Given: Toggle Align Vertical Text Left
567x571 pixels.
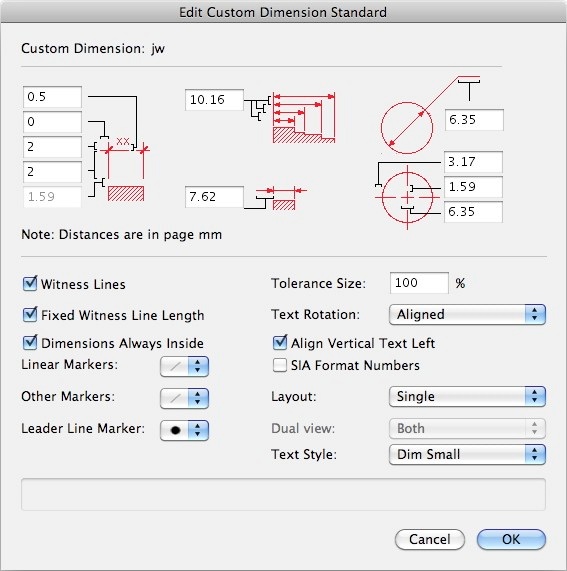Looking at the screenshot, I should click(280, 342).
